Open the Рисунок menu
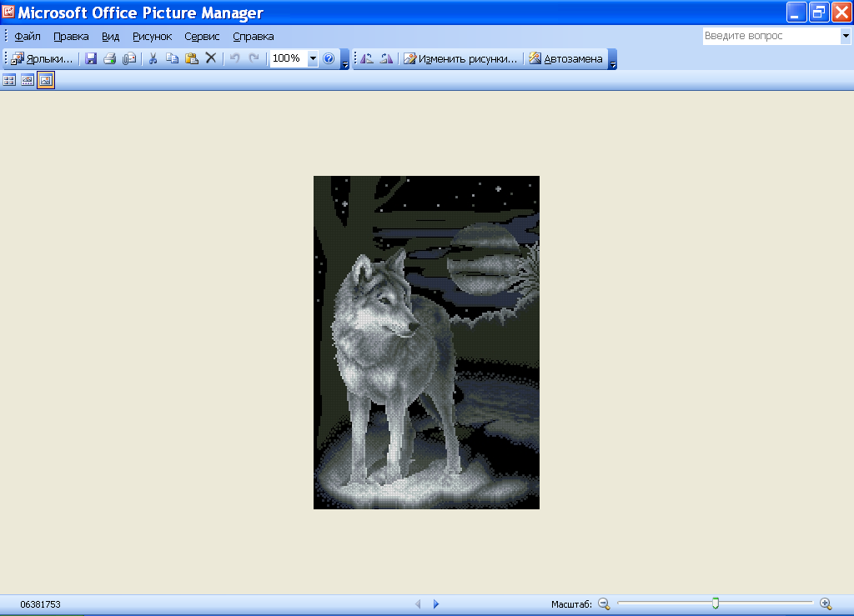 tap(152, 37)
